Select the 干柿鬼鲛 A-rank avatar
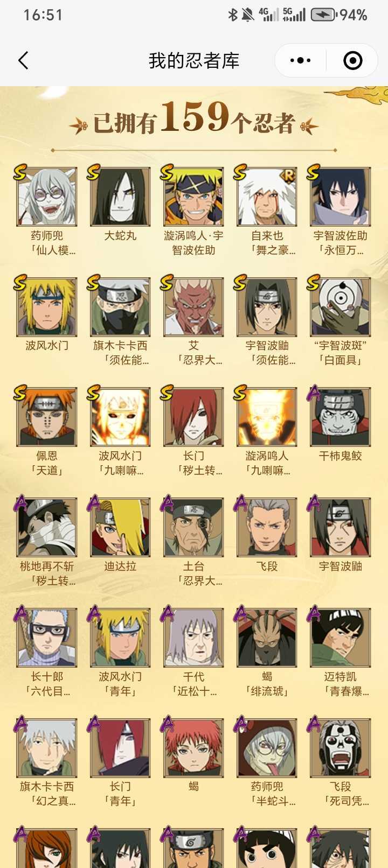Screen dimensions: 388x868 [x=340, y=417]
